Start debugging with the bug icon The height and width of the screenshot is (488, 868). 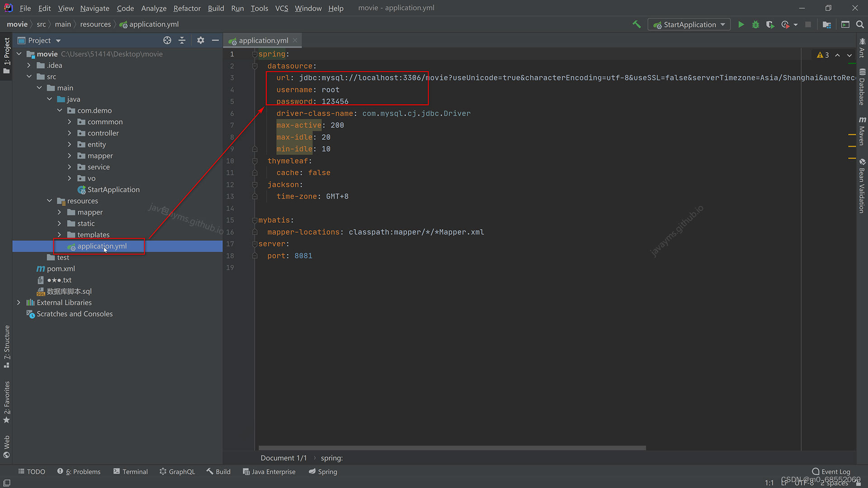(x=755, y=24)
